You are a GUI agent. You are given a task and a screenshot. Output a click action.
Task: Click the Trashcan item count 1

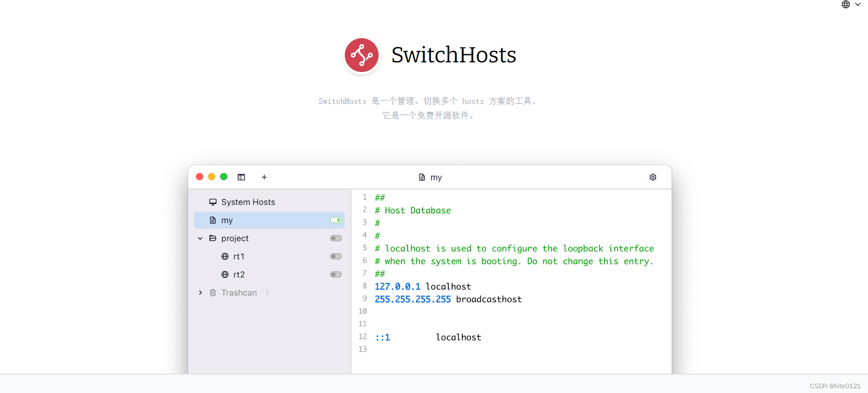267,293
